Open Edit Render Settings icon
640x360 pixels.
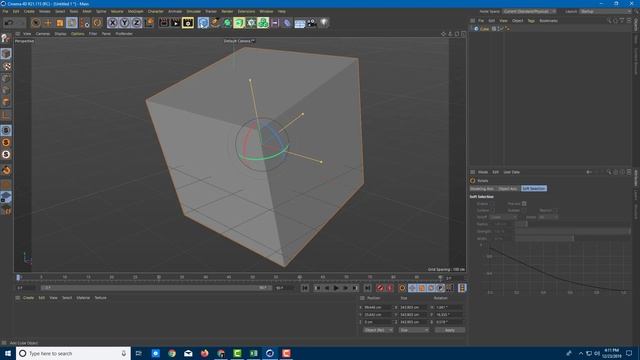188,23
